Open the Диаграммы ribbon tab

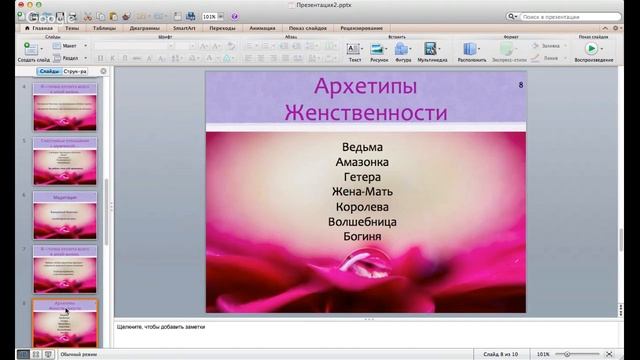tap(144, 28)
